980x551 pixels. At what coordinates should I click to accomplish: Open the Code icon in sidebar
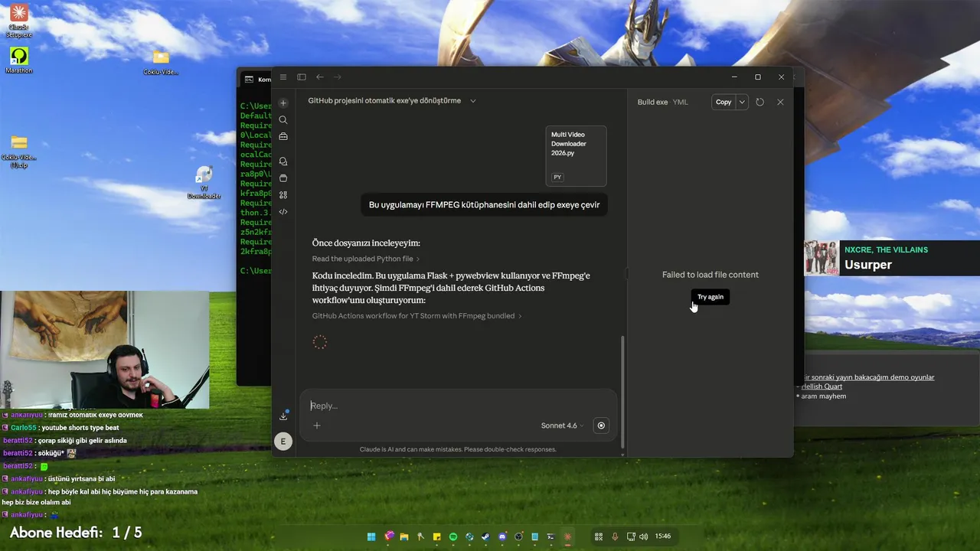click(x=283, y=212)
